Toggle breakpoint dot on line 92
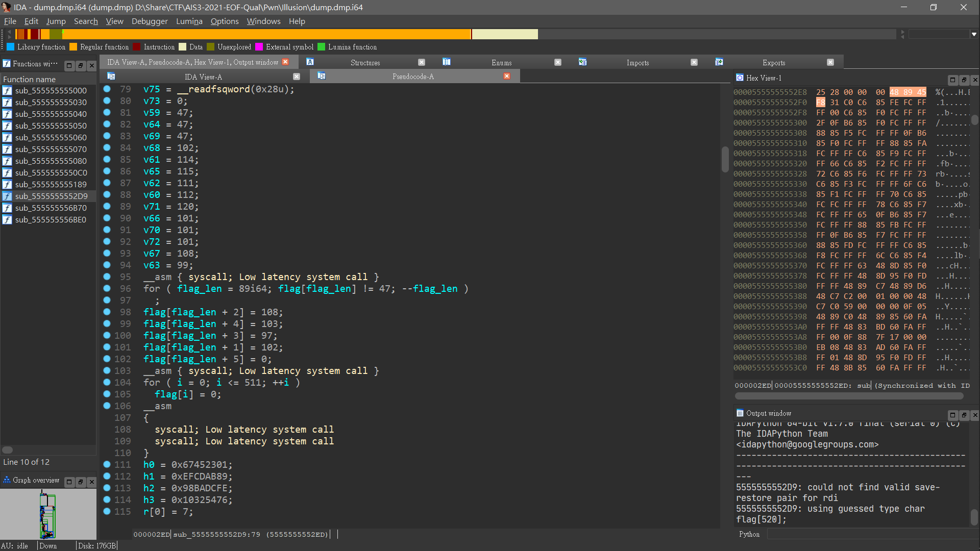This screenshot has width=980, height=551. [x=107, y=241]
